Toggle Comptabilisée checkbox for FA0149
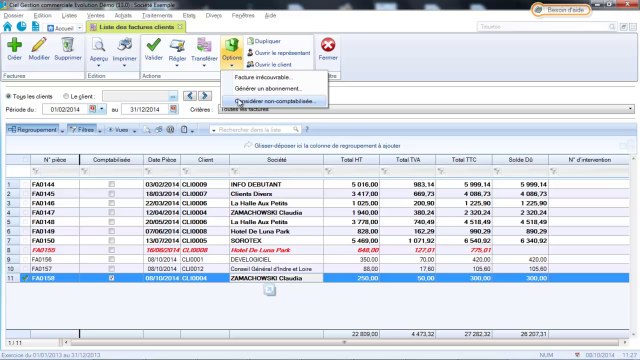The width and height of the screenshot is (640, 360). tap(111, 231)
